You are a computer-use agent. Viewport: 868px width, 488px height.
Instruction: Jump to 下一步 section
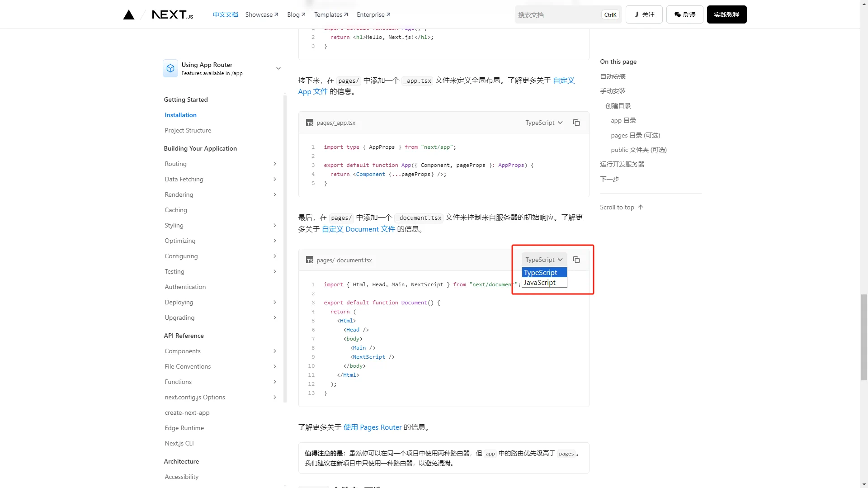609,179
